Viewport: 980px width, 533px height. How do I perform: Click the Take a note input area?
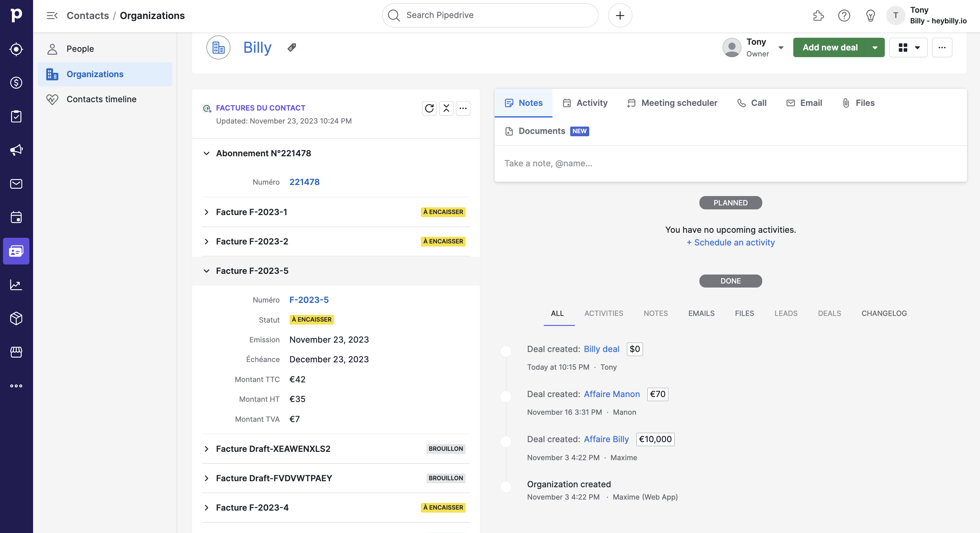[x=730, y=164]
